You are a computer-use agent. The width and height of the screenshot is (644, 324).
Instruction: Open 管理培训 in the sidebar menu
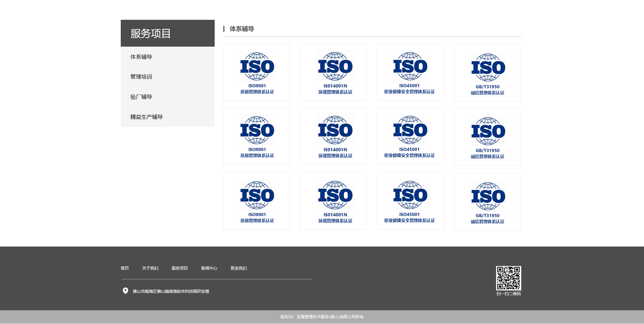[141, 77]
